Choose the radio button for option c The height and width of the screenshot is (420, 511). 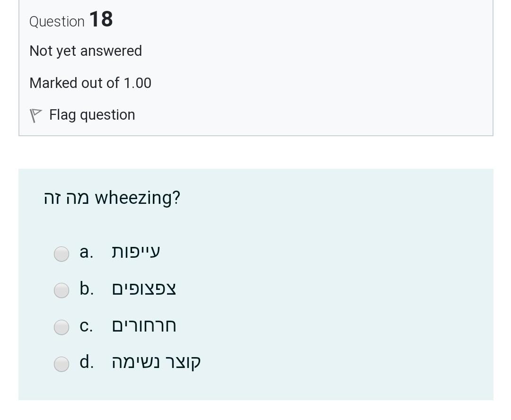[x=62, y=327]
